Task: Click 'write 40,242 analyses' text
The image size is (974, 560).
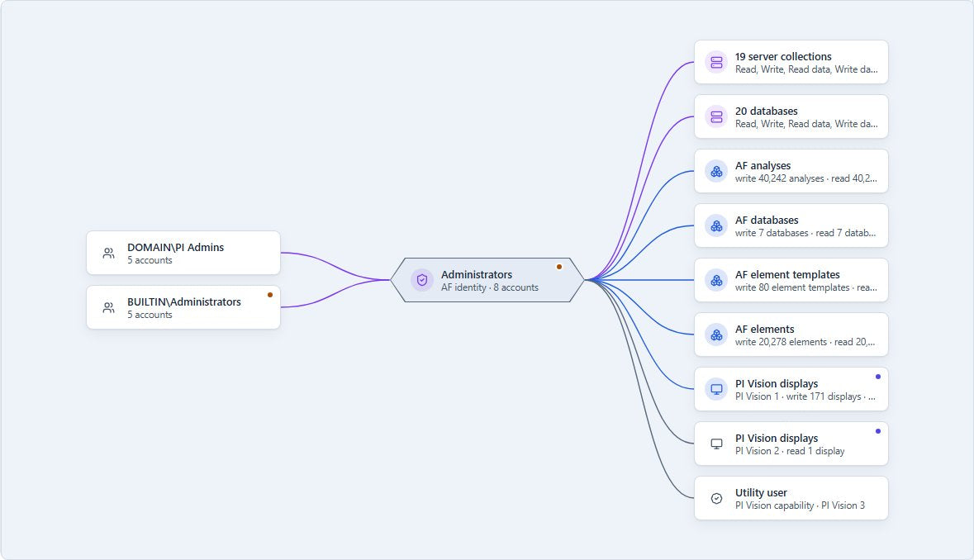Action: [780, 178]
